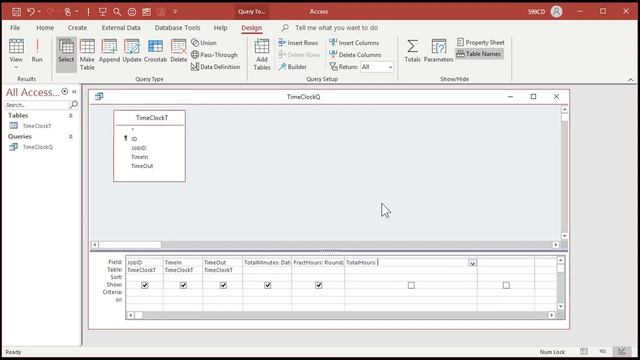Open the expression Builder

coord(293,67)
